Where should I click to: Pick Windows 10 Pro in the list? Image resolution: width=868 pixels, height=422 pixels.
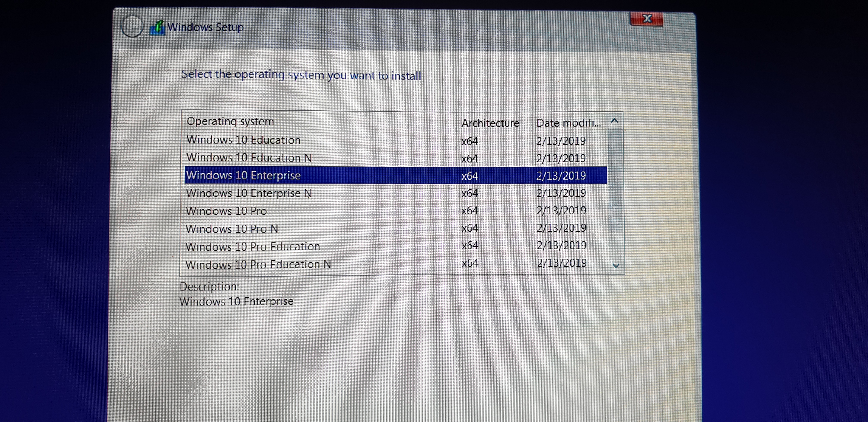pos(396,211)
